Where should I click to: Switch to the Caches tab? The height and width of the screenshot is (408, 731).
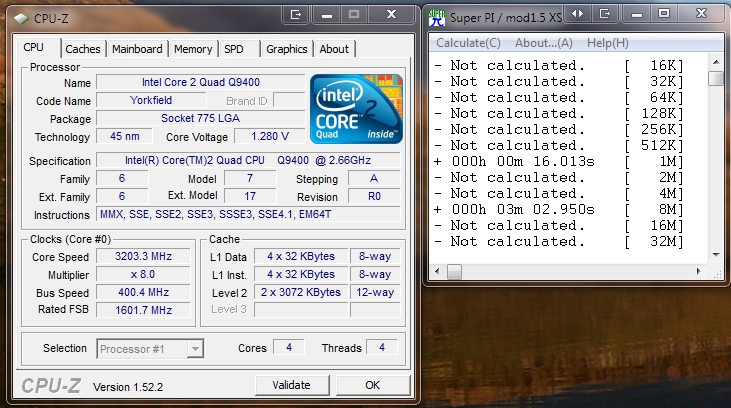pos(83,49)
